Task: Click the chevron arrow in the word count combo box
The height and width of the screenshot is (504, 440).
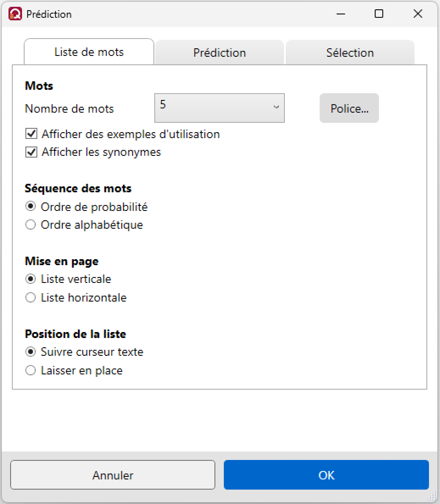Action: [276, 107]
